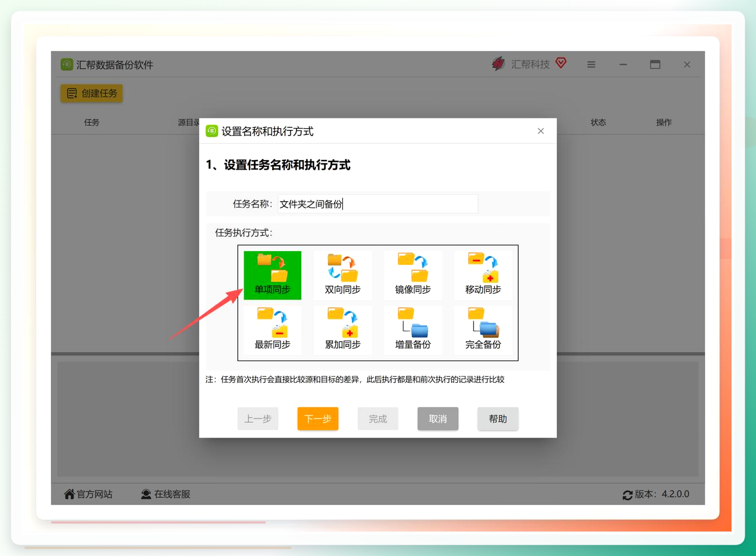This screenshot has height=556, width=756.
Task: Click the 1、设置任务名称和执行方式 heading
Action: point(278,165)
